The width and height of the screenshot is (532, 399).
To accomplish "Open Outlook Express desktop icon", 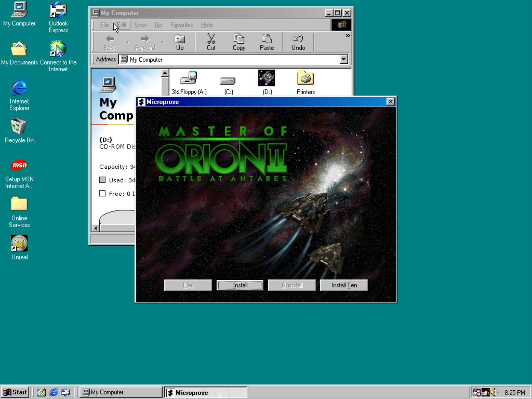I will (58, 17).
